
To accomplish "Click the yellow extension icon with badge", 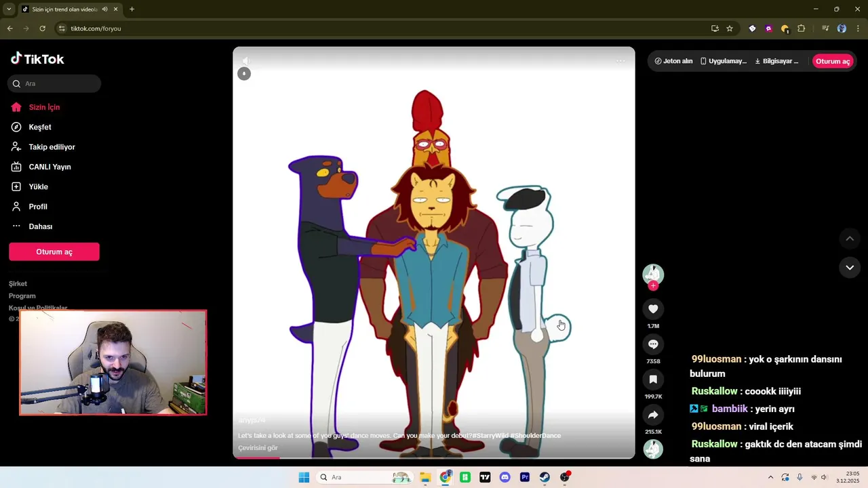I will (x=785, y=28).
